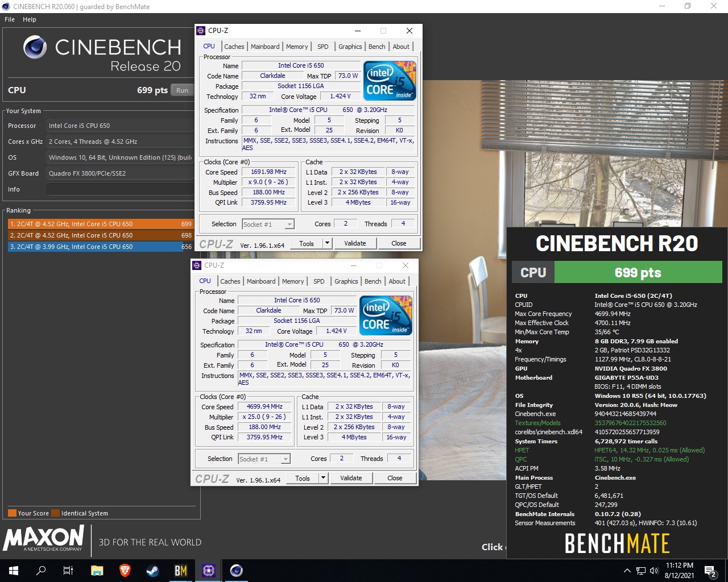Switch to Graphics tab in upper CPU-Z

tap(350, 47)
